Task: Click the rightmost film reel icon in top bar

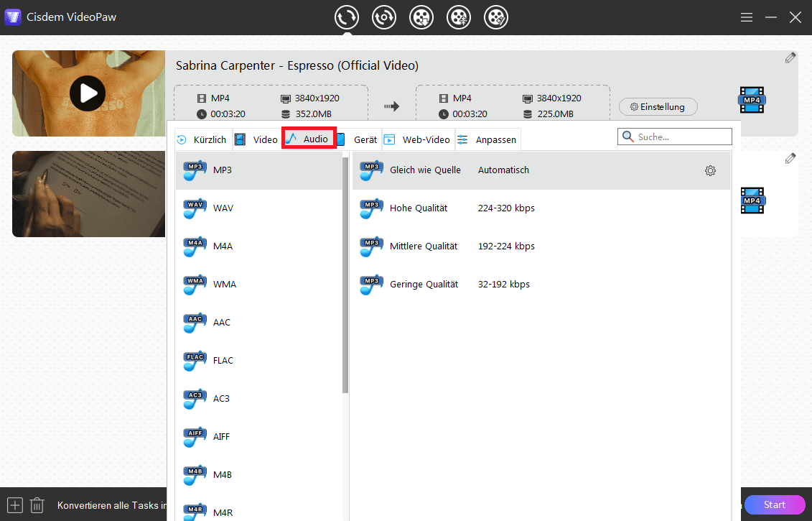Action: pyautogui.click(x=496, y=17)
